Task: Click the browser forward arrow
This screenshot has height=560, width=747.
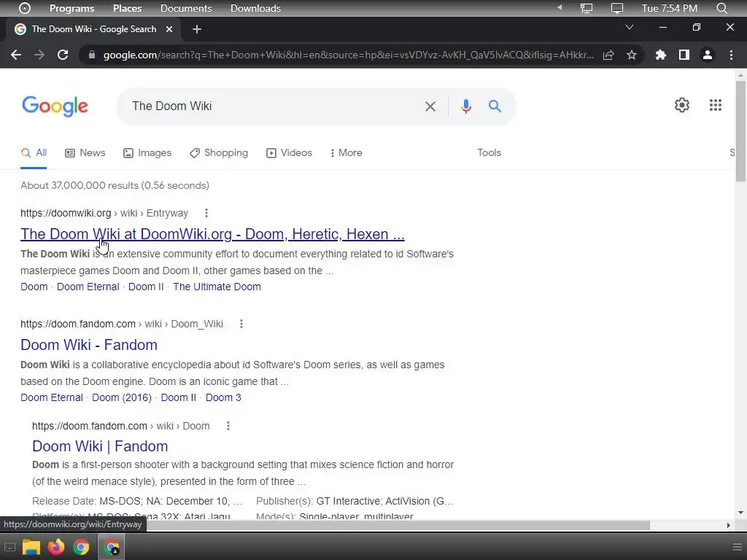Action: [39, 55]
